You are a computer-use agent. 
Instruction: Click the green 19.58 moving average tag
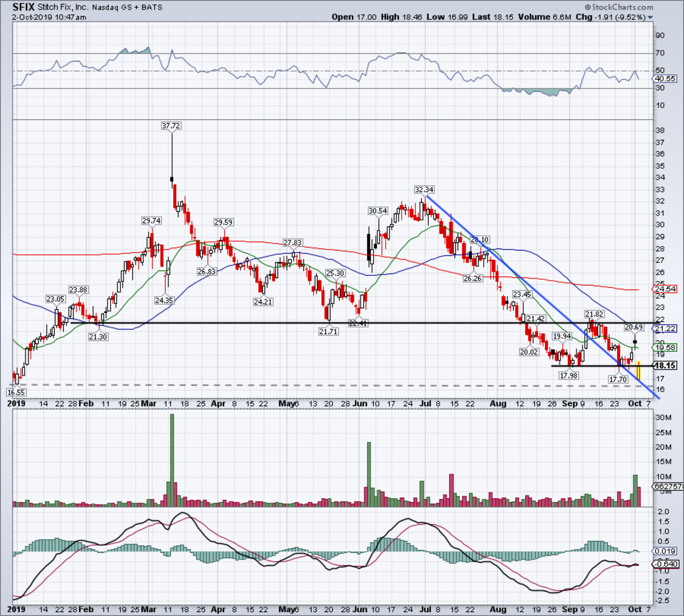click(x=665, y=347)
